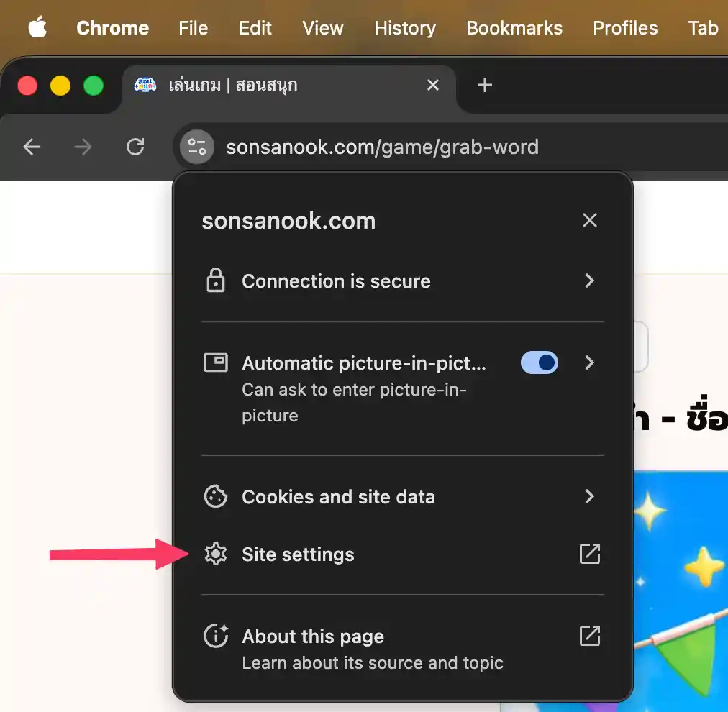Open Site settings
728x712 pixels.
403,554
